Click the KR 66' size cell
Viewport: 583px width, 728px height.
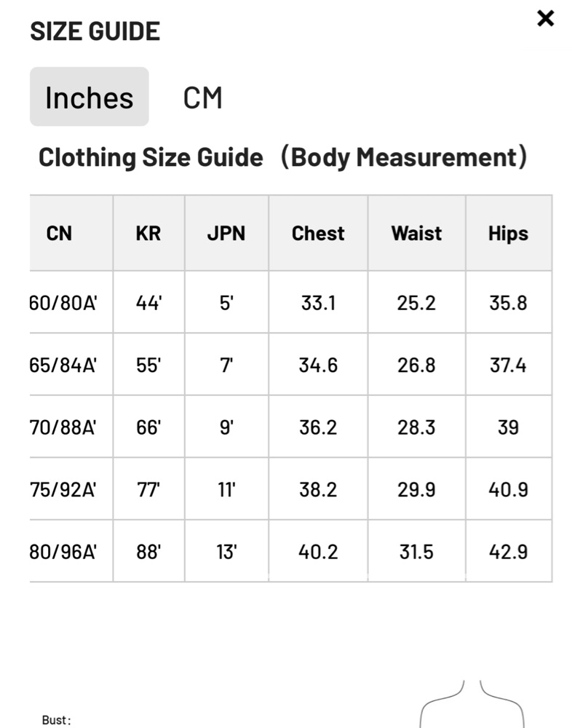point(148,427)
